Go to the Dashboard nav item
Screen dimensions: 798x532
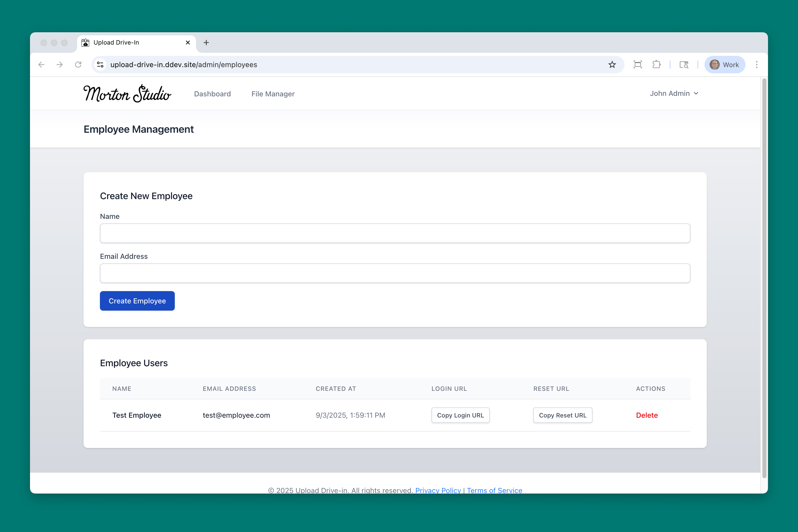coord(212,94)
